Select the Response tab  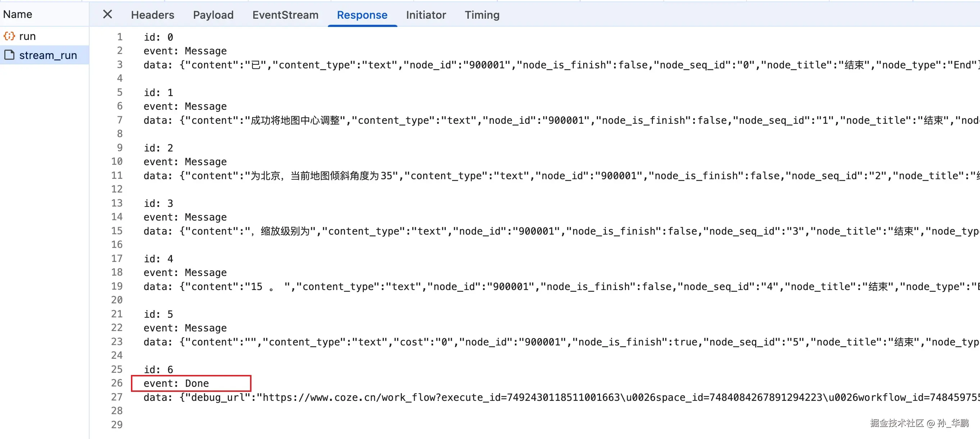[362, 15]
